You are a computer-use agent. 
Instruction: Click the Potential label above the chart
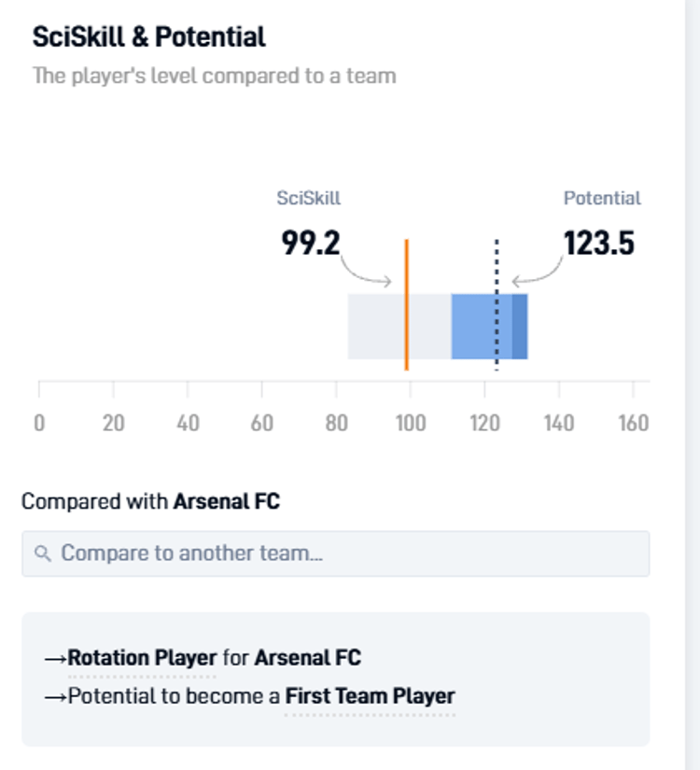pos(602,198)
